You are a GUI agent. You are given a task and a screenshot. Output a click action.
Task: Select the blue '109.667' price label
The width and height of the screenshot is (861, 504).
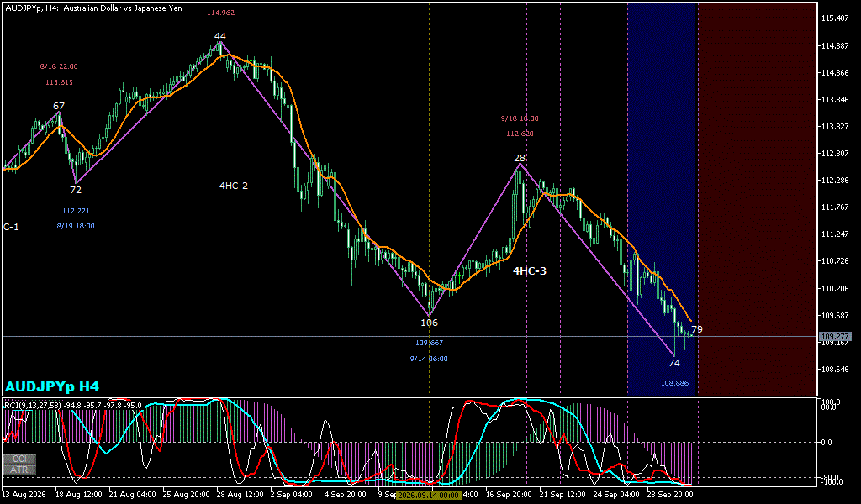(x=430, y=343)
